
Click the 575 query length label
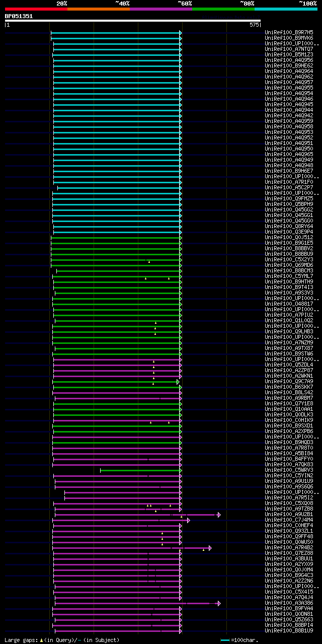254,25
